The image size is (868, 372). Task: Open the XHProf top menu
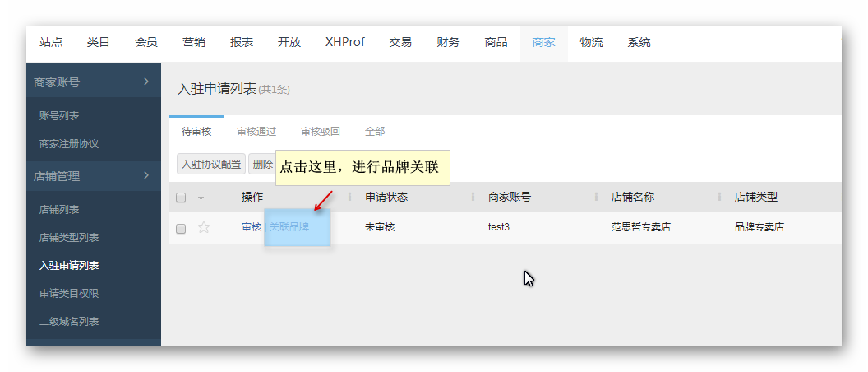345,42
